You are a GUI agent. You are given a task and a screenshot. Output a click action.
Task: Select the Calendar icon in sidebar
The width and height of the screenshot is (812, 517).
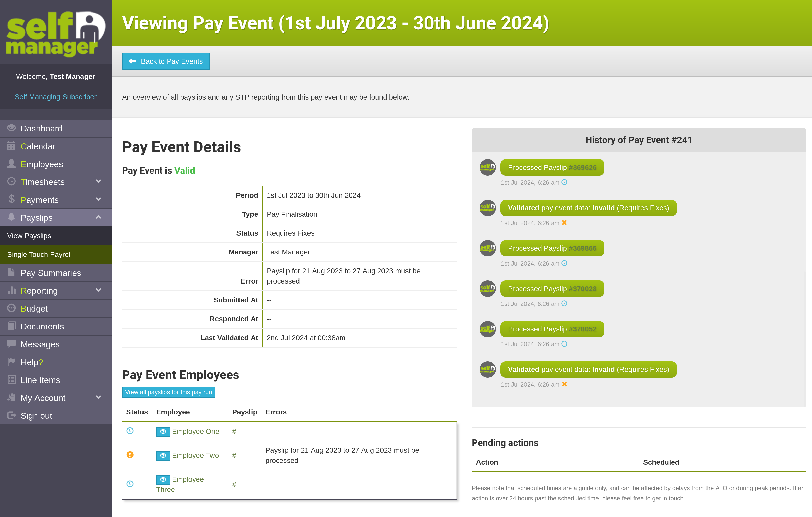pyautogui.click(x=11, y=146)
